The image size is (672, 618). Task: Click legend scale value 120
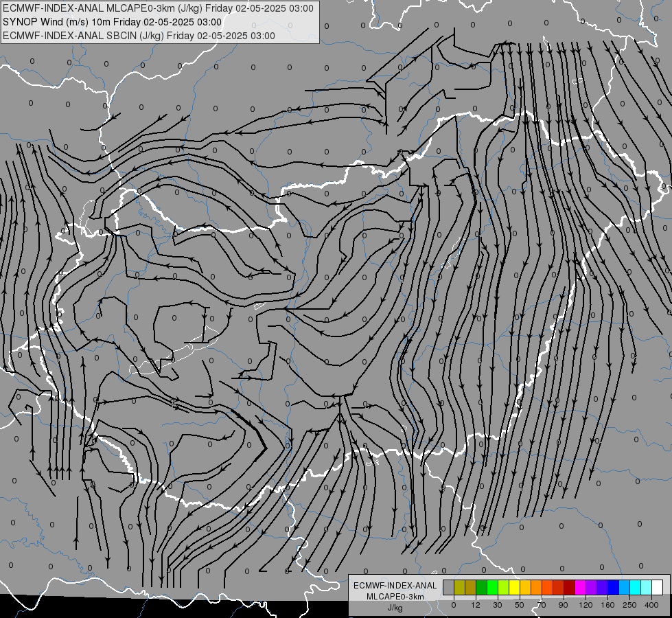(586, 605)
